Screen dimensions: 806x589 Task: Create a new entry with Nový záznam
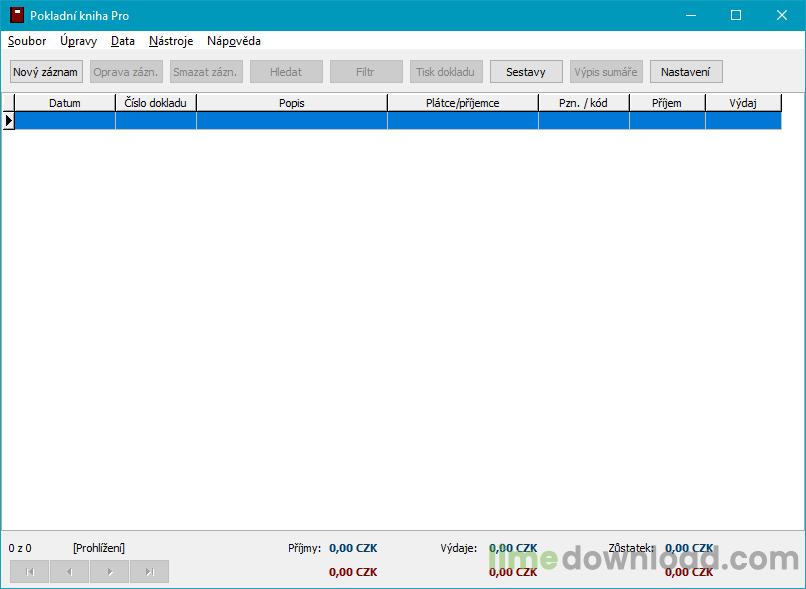pos(46,72)
